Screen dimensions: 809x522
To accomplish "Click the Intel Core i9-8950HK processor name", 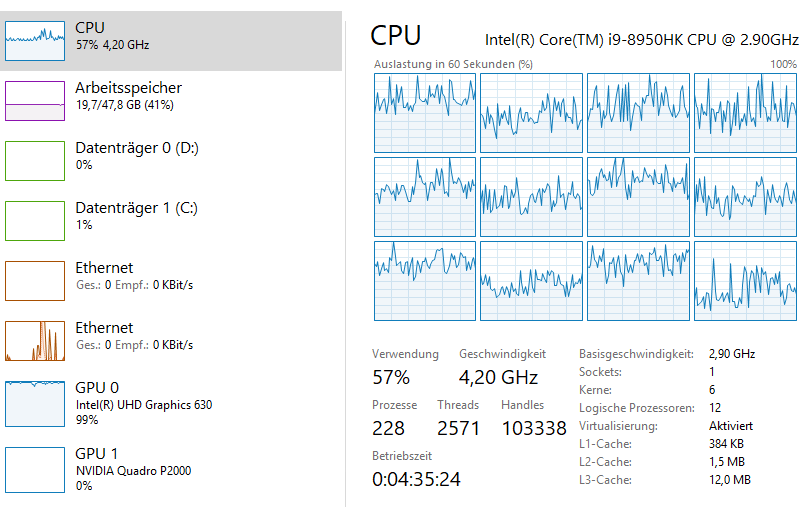I will coord(641,40).
